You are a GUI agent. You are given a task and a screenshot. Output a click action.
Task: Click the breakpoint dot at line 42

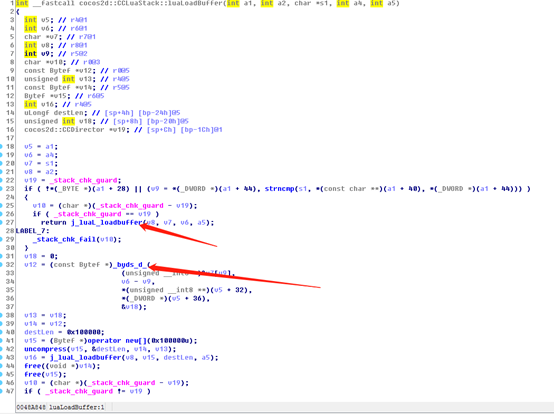click(x=1, y=349)
